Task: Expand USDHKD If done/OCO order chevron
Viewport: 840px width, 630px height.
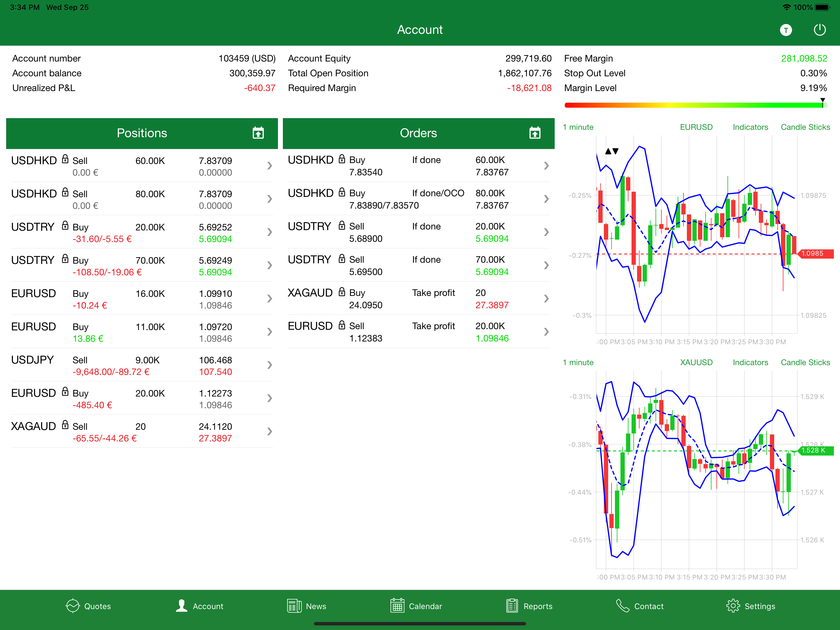Action: (546, 199)
